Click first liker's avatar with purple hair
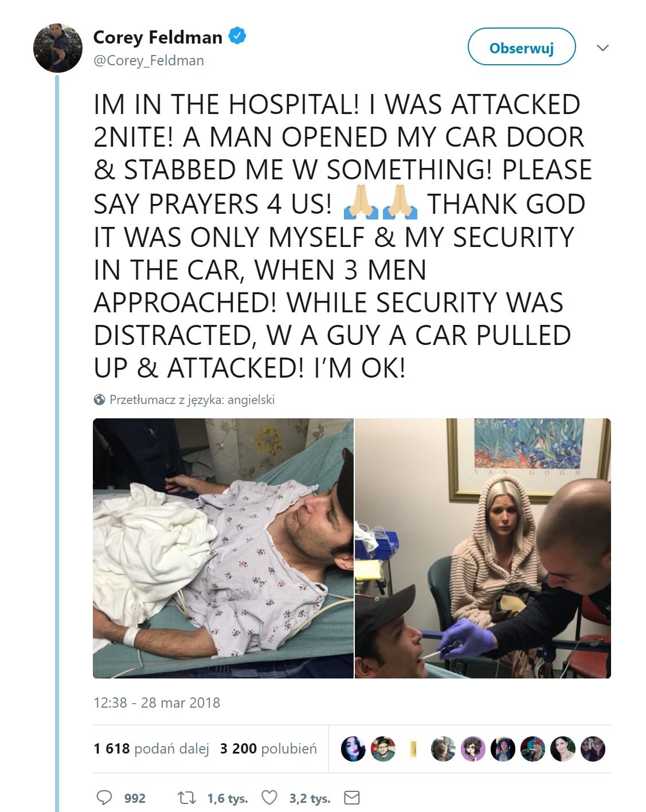This screenshot has height=812, width=646. click(x=353, y=749)
